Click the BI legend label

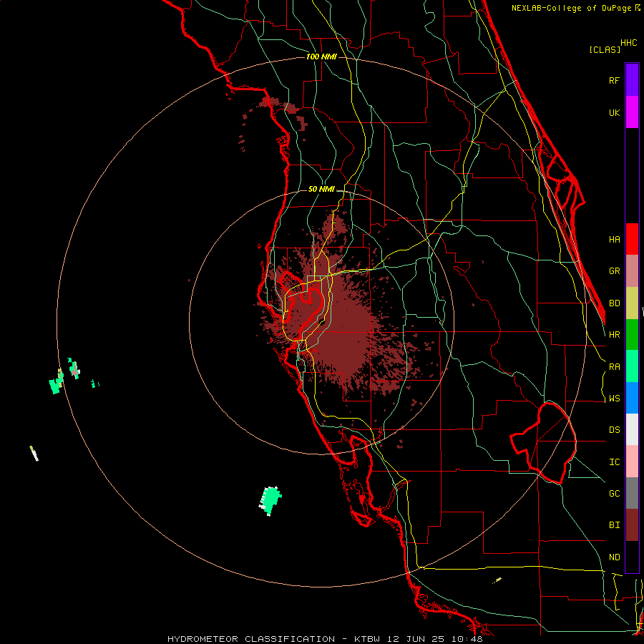[x=614, y=525]
